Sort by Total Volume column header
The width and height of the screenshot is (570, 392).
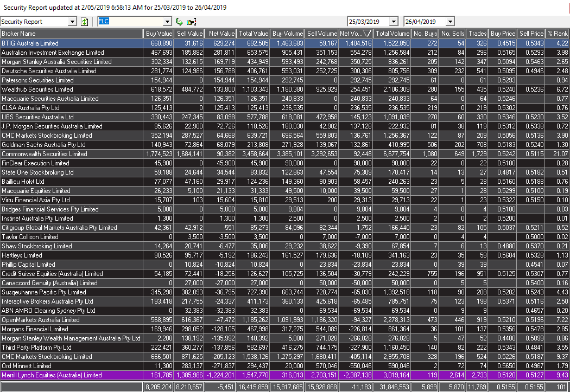(x=392, y=34)
